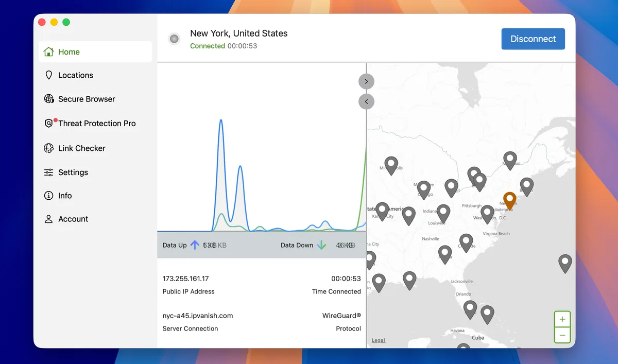The image size is (618, 364).
Task: Click the New York, United States heading
Action: (239, 33)
